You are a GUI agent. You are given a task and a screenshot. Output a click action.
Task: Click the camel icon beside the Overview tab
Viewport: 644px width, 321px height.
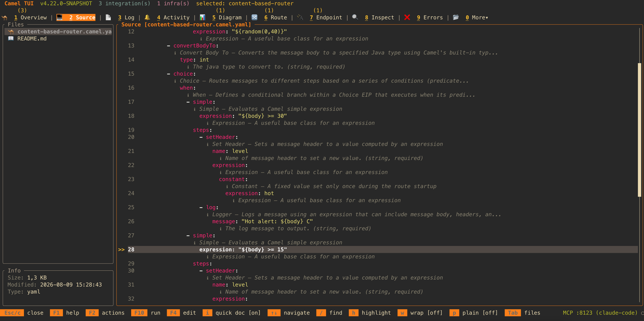click(5, 18)
